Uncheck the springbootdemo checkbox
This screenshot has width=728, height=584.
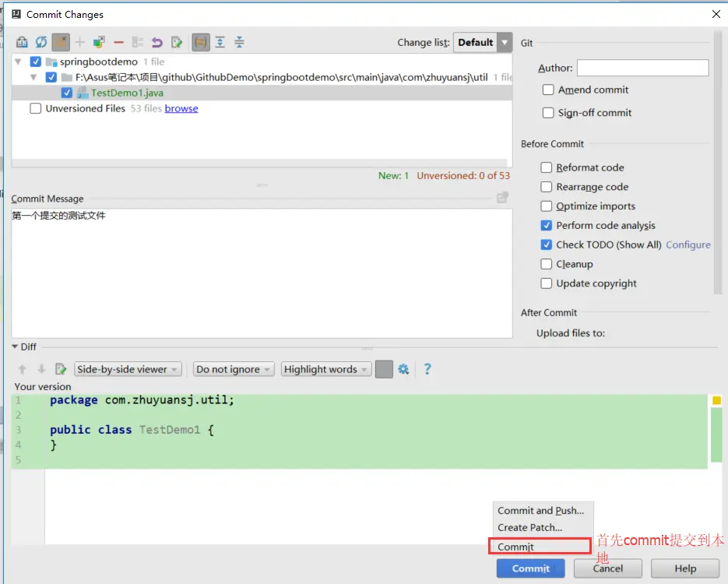pos(36,62)
